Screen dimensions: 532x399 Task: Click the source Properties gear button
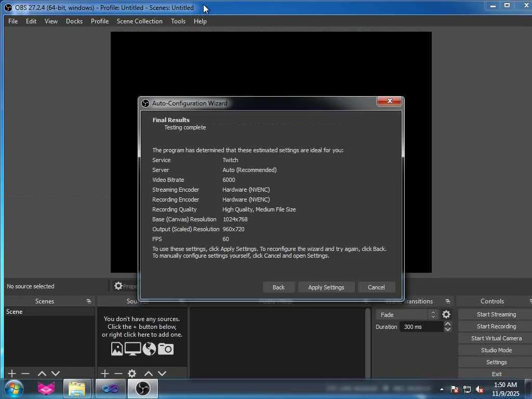[124, 286]
